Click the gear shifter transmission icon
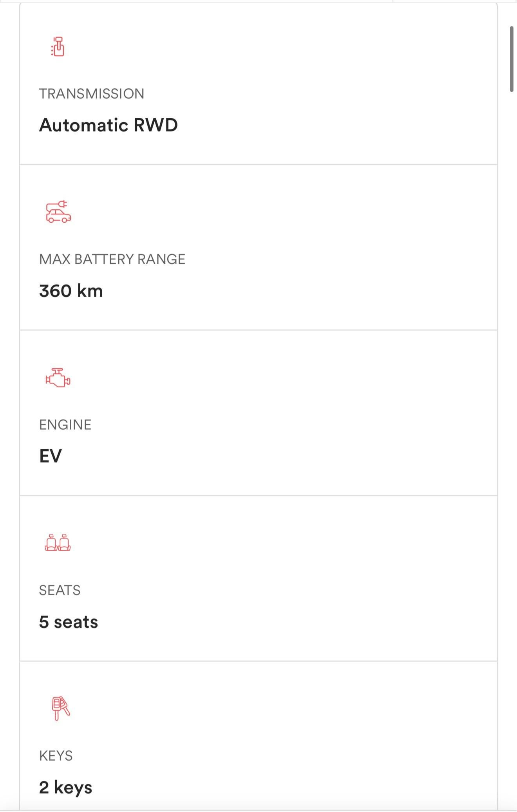Viewport: 517px width, 812px height. click(58, 47)
